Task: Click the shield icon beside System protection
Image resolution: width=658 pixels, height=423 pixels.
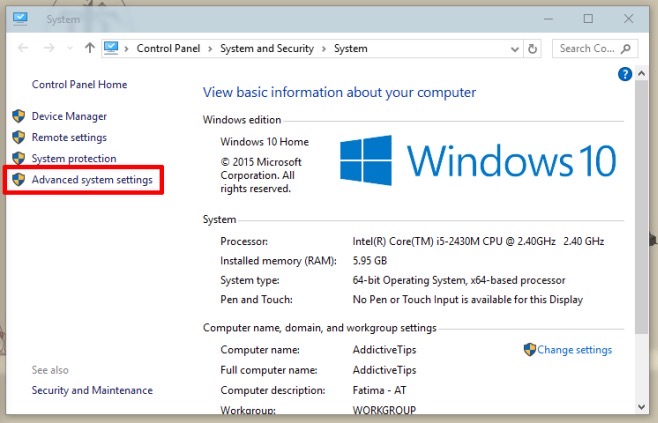Action: (18, 158)
